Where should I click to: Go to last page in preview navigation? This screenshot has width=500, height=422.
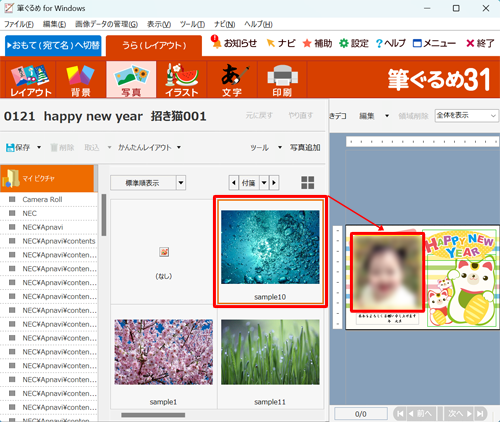point(480,414)
